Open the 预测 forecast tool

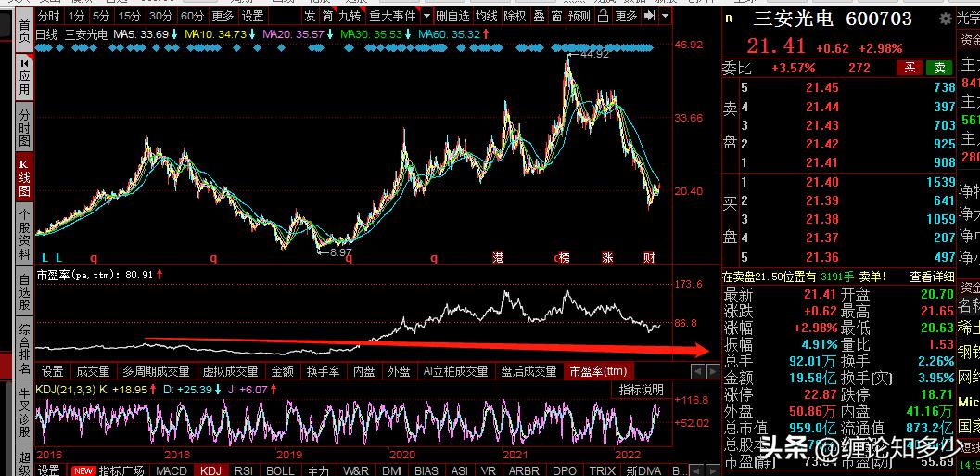pos(579,16)
